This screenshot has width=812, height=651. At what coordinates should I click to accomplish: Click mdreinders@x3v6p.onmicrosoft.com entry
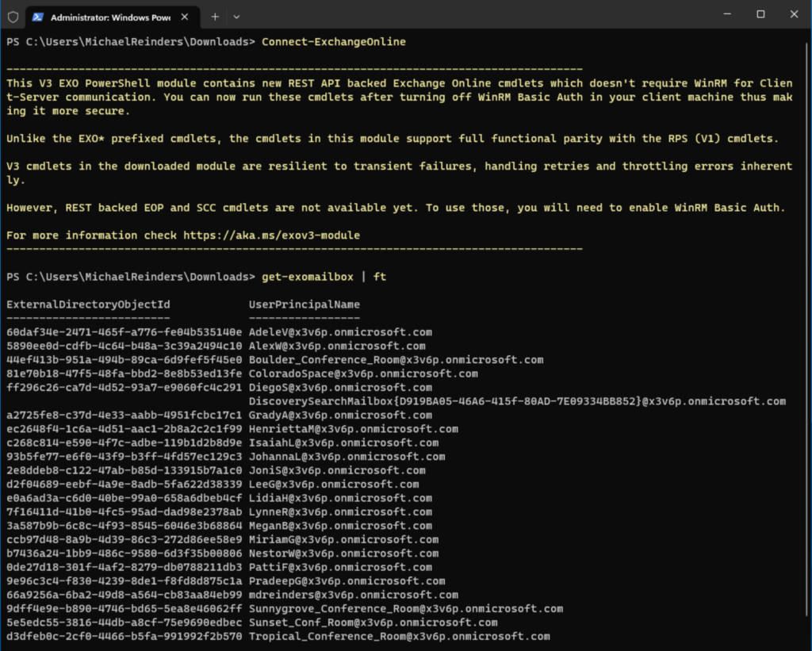click(353, 595)
